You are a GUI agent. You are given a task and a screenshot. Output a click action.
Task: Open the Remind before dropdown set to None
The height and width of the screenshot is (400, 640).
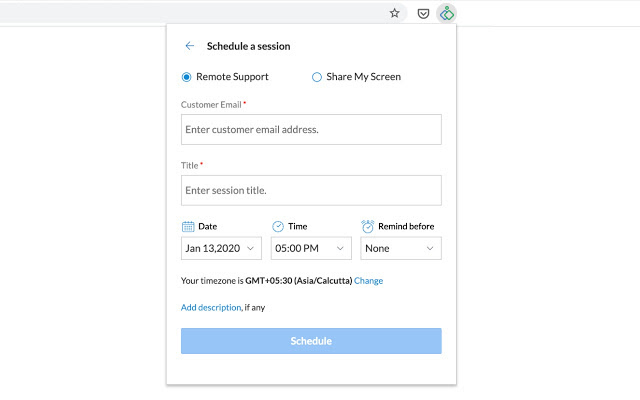coord(401,248)
